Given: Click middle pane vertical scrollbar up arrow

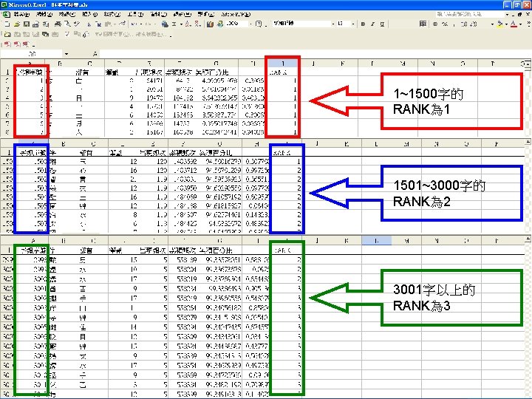Looking at the screenshot, I should (528, 142).
